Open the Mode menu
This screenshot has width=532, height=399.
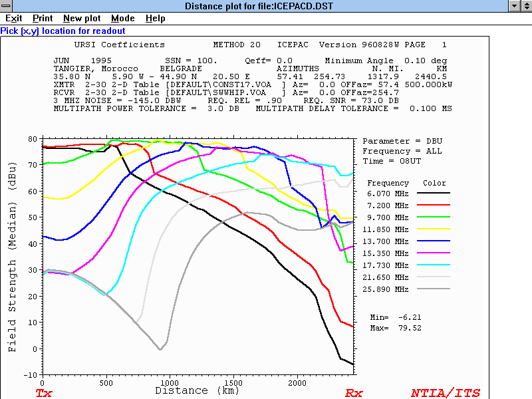coord(122,19)
